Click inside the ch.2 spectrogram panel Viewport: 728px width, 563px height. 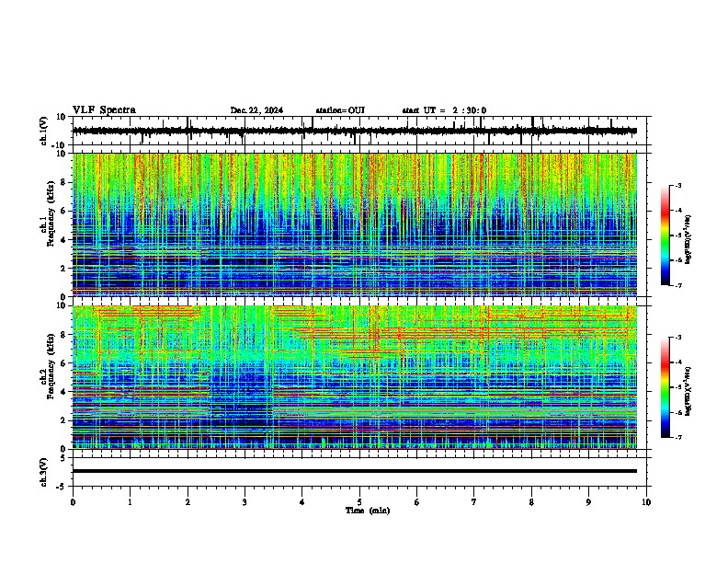(x=355, y=377)
